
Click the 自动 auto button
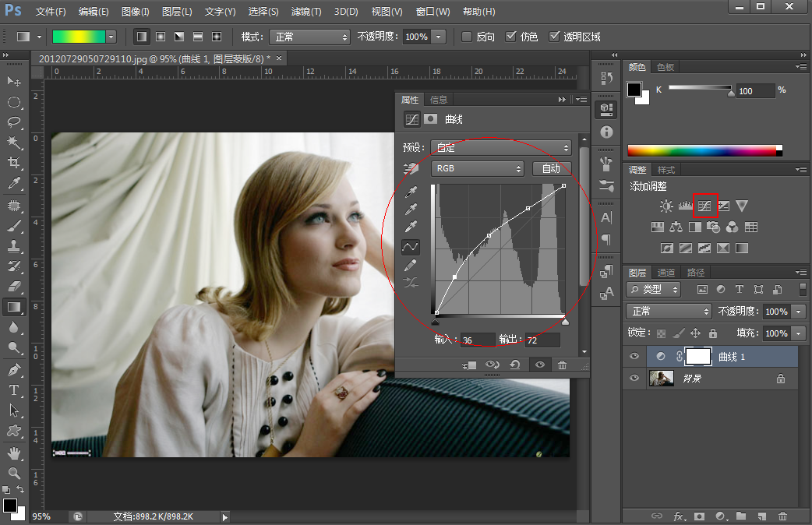point(552,168)
